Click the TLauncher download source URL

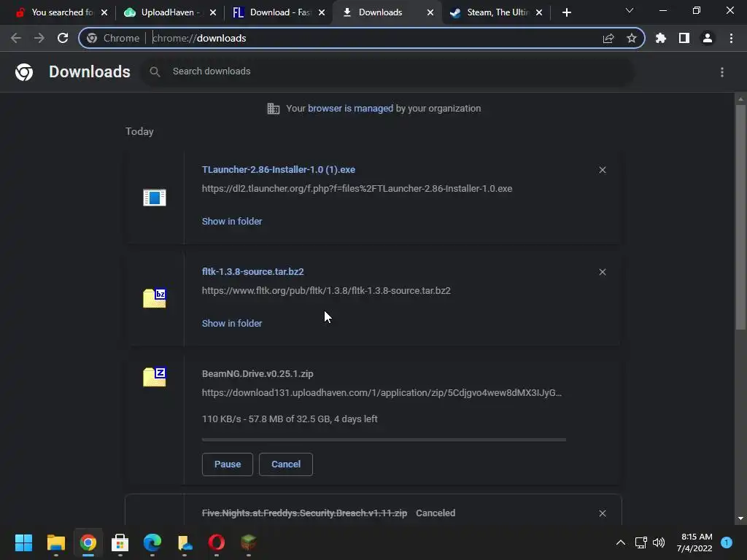(357, 189)
